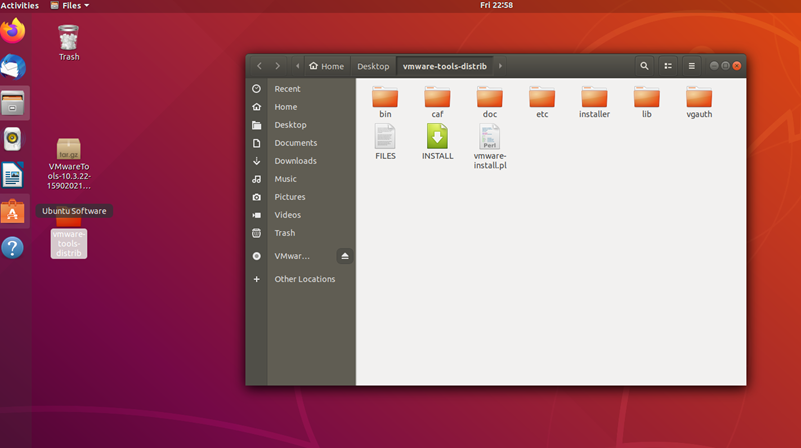Open the hamburger menu in Files window
This screenshot has width=801, height=448.
click(x=691, y=66)
